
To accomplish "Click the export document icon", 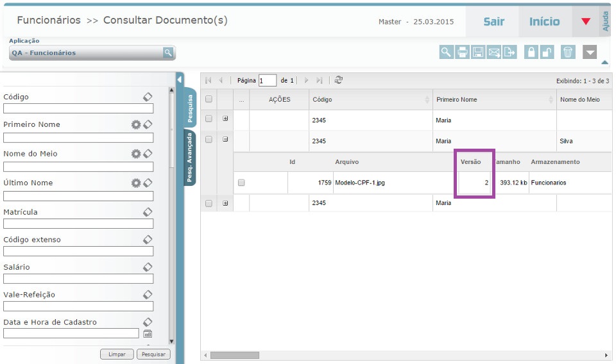I will pos(509,53).
